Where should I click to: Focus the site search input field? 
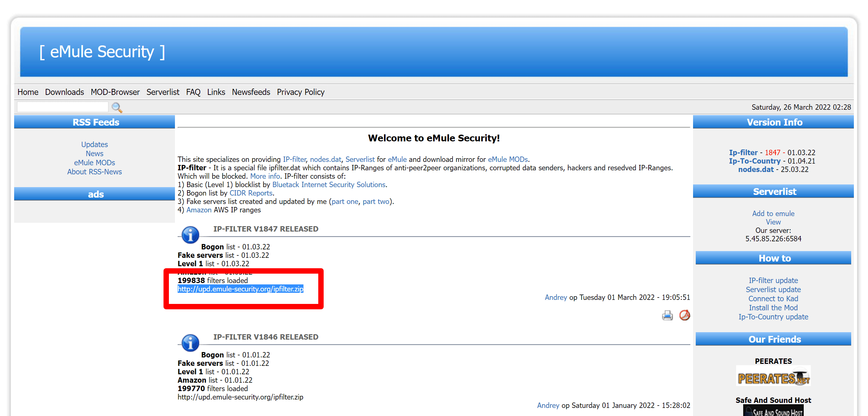click(63, 107)
